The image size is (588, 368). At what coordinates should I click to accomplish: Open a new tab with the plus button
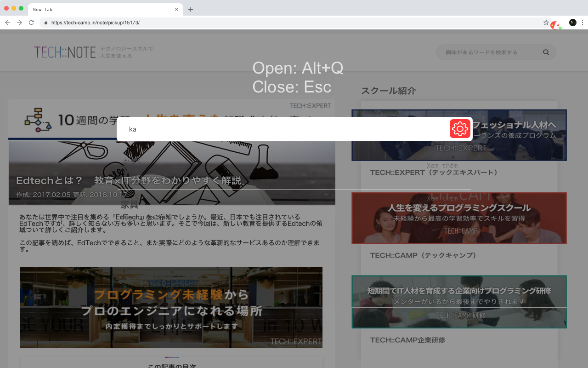tap(191, 10)
